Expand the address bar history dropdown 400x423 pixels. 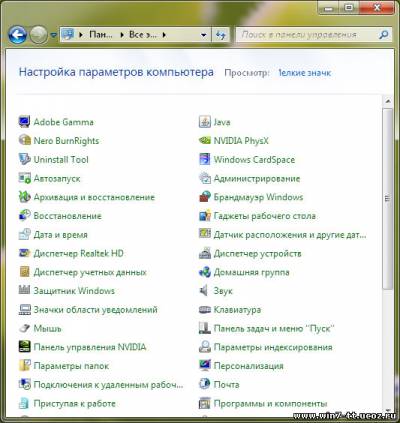pyautogui.click(x=203, y=35)
